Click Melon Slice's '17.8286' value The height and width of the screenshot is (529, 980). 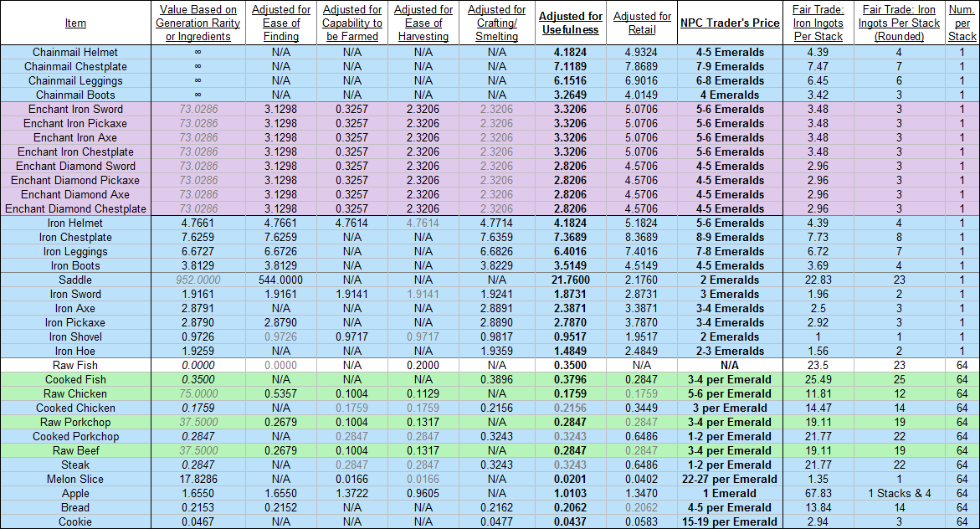pyautogui.click(x=198, y=479)
